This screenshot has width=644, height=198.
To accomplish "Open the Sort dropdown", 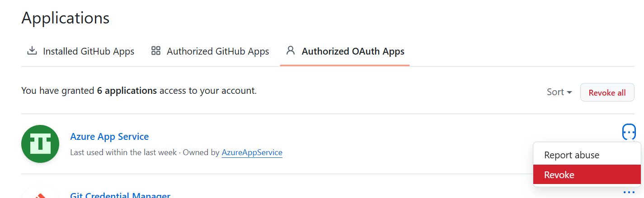I will (559, 92).
